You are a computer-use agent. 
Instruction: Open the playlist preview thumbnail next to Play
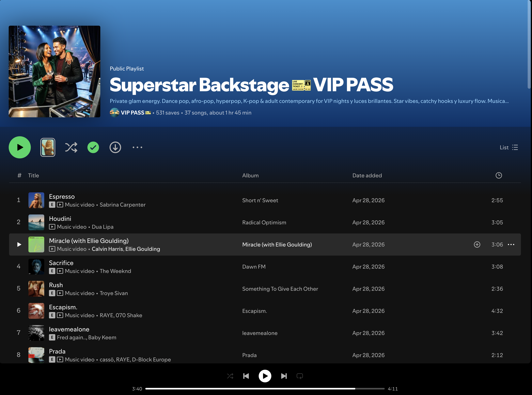[x=48, y=147]
